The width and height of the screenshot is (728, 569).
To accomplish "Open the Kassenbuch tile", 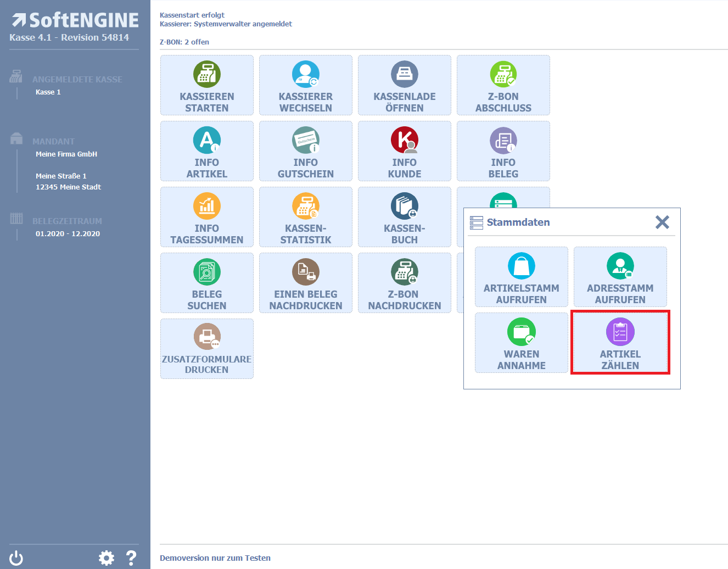I will 405,217.
